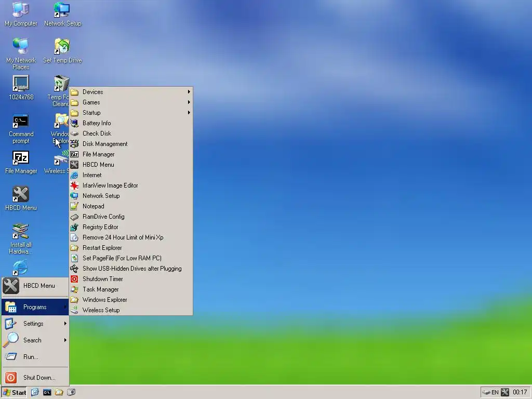Select Install all Hardware desktop shortcut

(21, 238)
